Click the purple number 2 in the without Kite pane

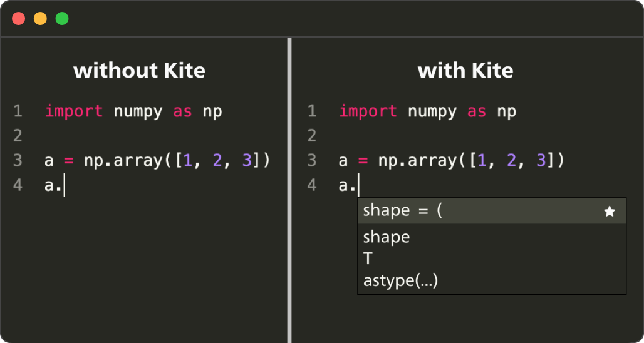(217, 161)
